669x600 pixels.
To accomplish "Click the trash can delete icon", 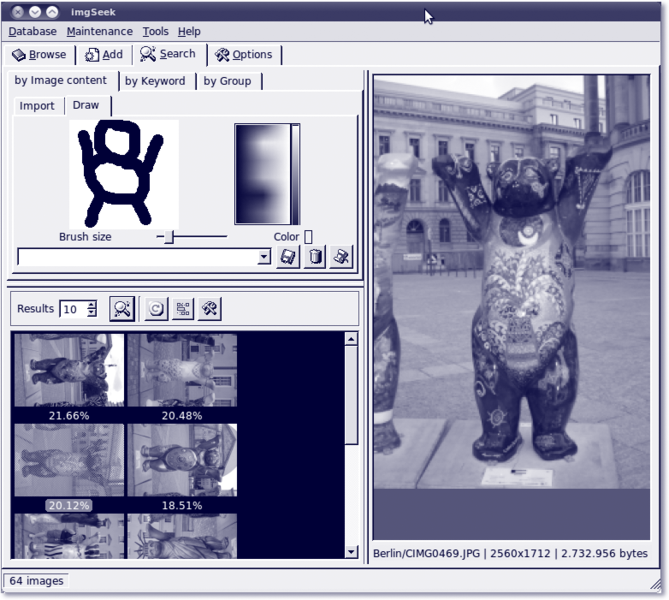I will coord(314,257).
